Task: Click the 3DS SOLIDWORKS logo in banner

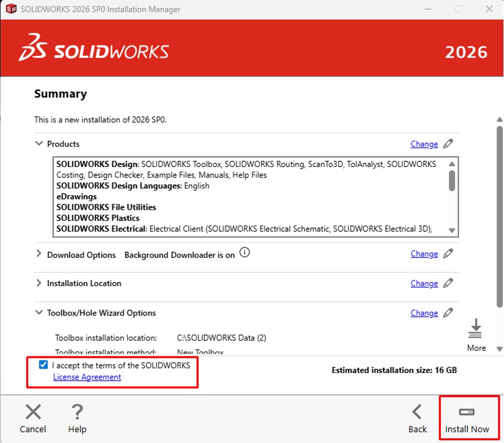Action: click(94, 47)
